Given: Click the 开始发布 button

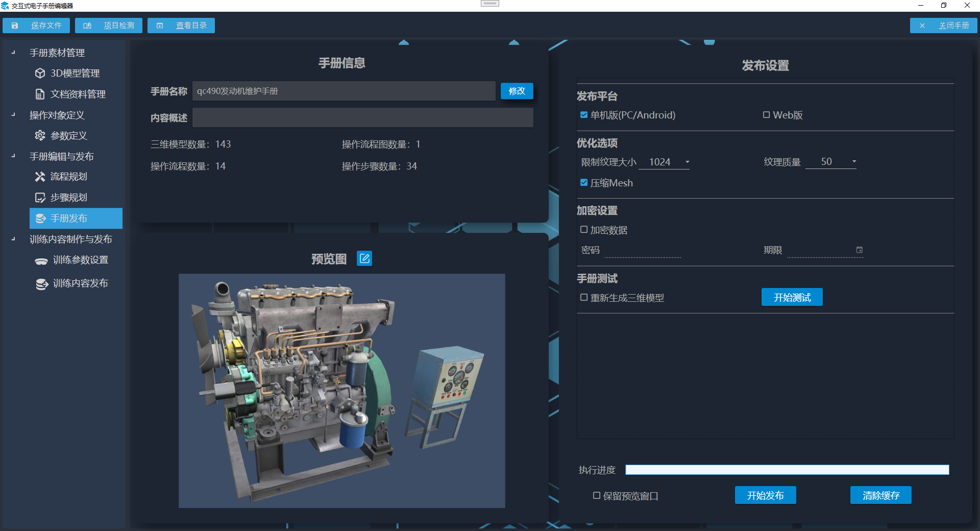Looking at the screenshot, I should [765, 495].
